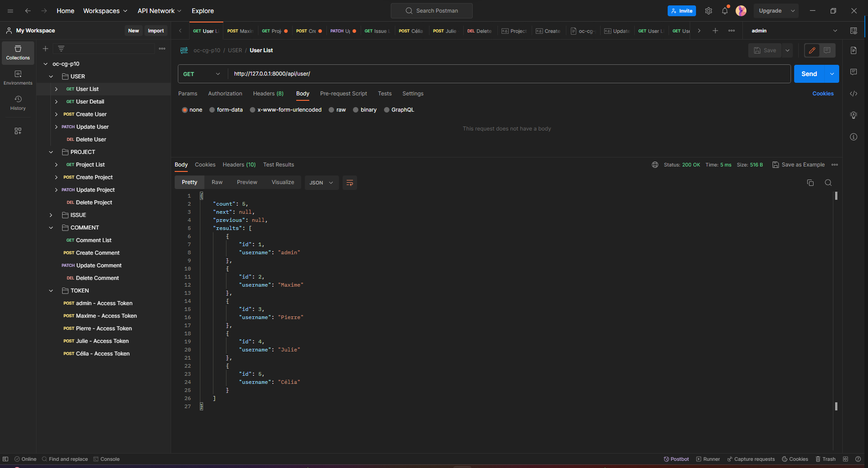
Task: Open the admin environment selector
Action: pyautogui.click(x=794, y=31)
